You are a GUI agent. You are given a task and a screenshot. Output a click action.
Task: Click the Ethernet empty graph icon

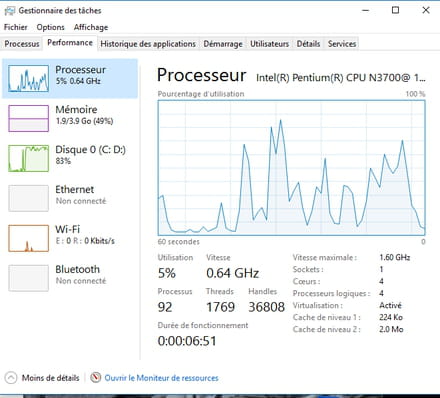click(x=28, y=198)
